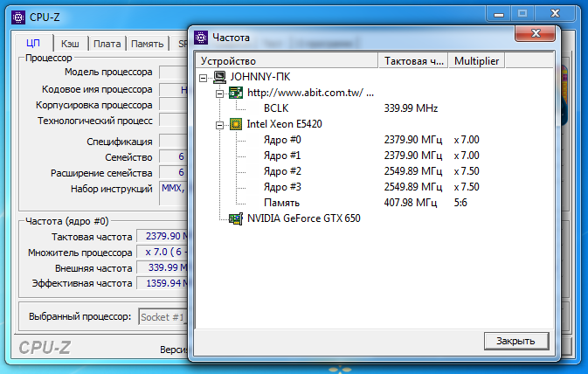Screen dimensions: 588x374
Task: Select the abit motherboard icon
Action: point(236,93)
